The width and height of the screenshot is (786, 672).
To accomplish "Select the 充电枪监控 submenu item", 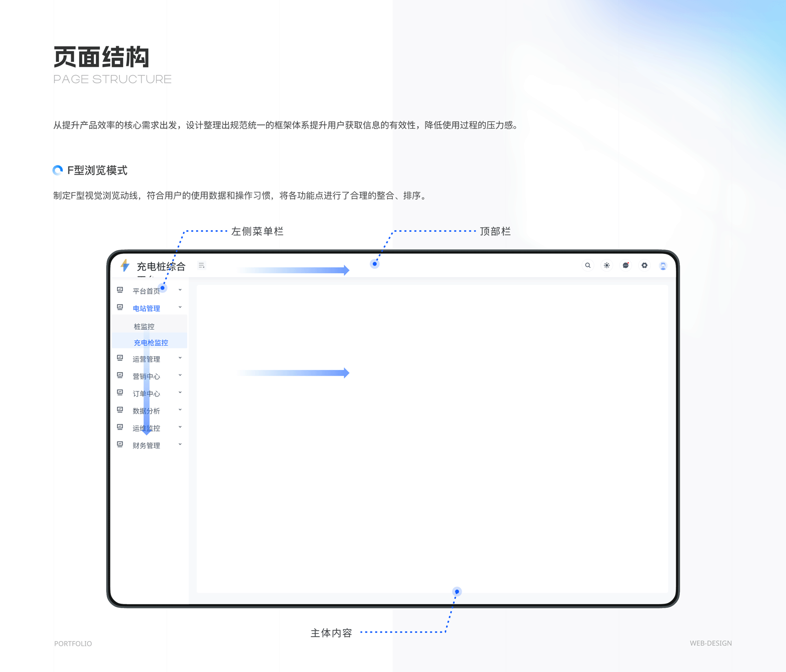I will 151,342.
